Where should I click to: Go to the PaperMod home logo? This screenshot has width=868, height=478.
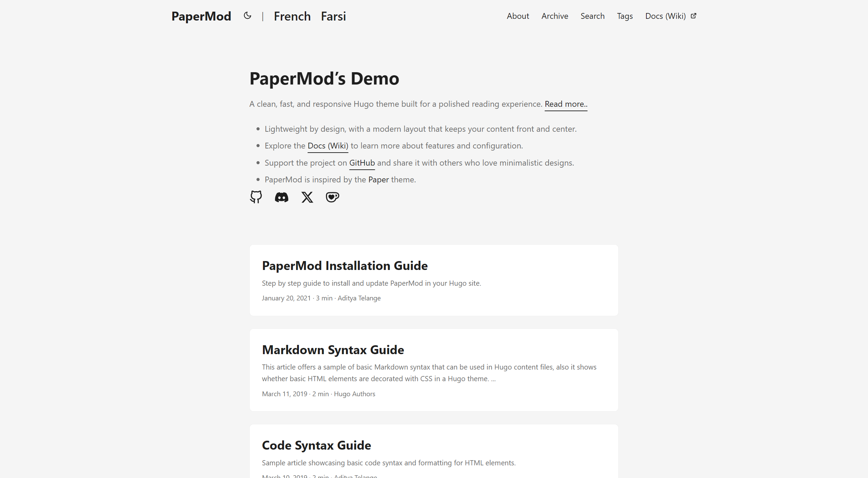point(201,16)
